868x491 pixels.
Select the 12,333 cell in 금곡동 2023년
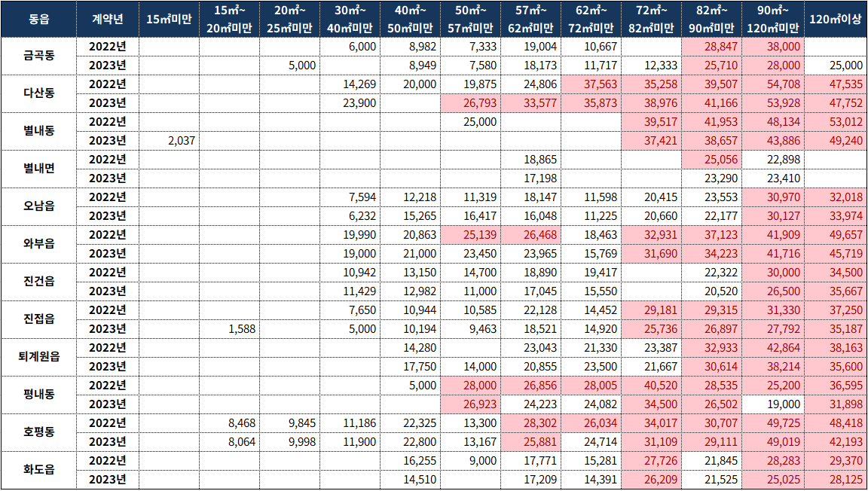[x=652, y=66]
